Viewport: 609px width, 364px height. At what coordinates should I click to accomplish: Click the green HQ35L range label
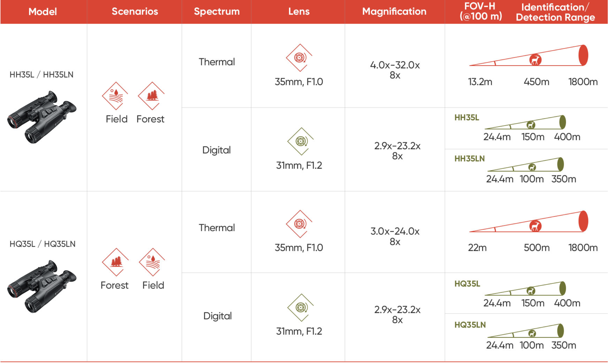467,284
